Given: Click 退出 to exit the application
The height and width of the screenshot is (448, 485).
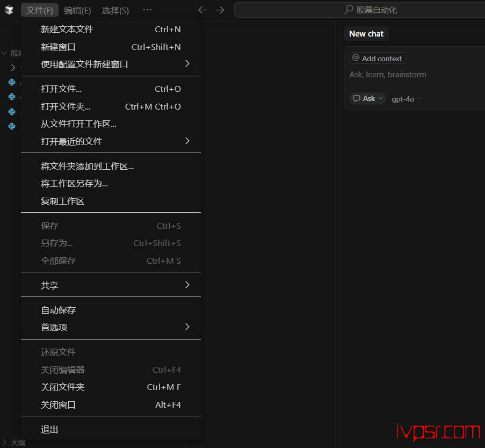Looking at the screenshot, I should (50, 430).
